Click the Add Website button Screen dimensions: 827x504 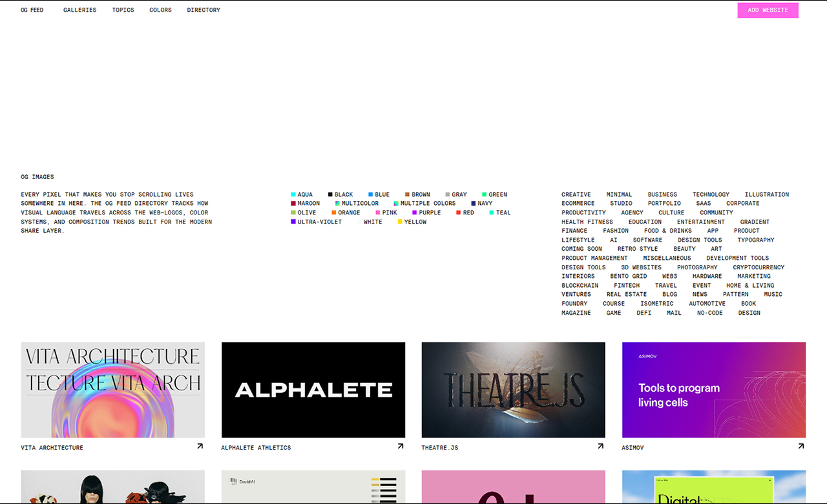[x=768, y=10]
